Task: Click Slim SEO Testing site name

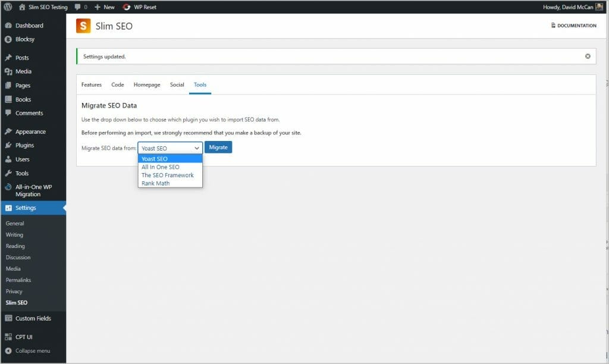Action: point(48,7)
